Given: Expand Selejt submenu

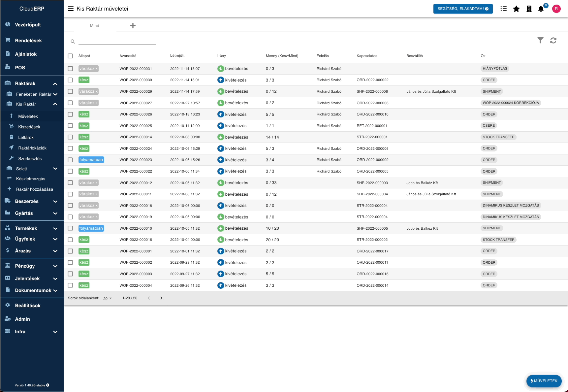Looking at the screenshot, I should (55, 169).
